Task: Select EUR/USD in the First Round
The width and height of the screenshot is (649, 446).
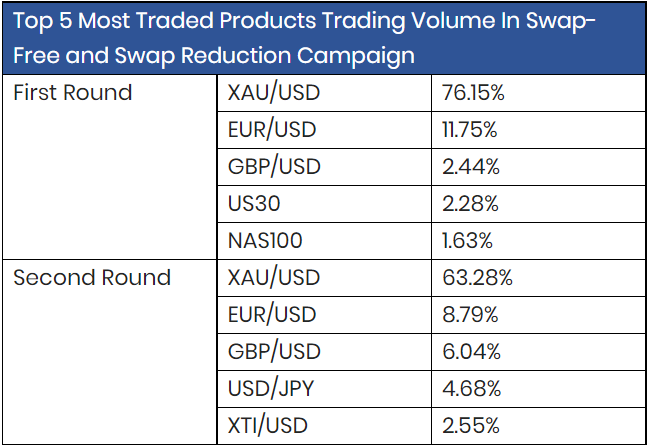Action: click(273, 130)
